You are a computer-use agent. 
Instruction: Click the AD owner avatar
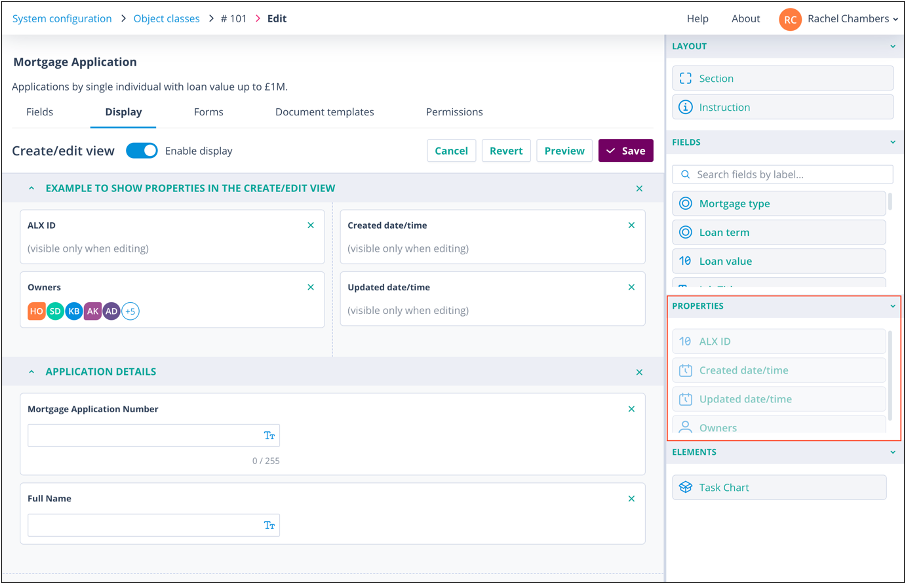pos(112,311)
